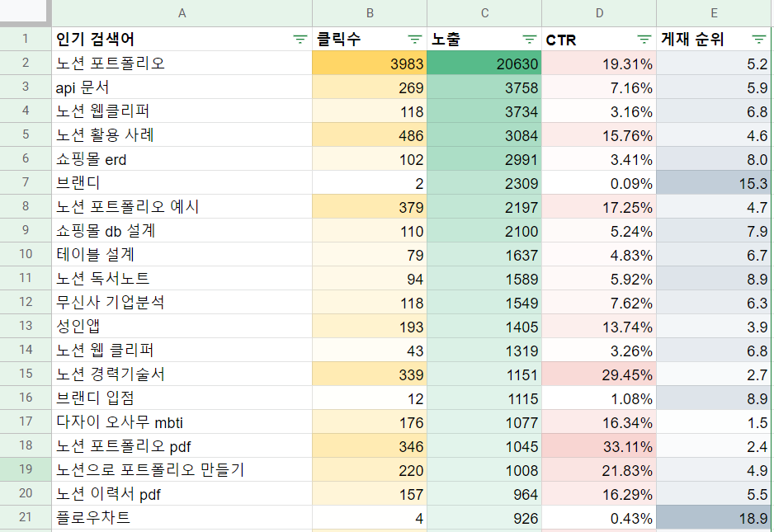
Task: Select cell 노션 포트폴리오 예시
Action: pos(182,206)
